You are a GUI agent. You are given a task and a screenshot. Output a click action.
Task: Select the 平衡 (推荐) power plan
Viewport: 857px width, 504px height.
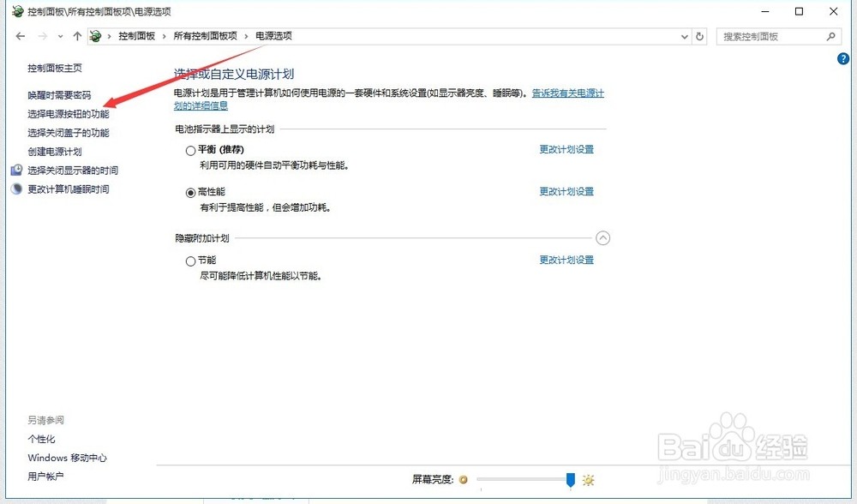coord(190,149)
